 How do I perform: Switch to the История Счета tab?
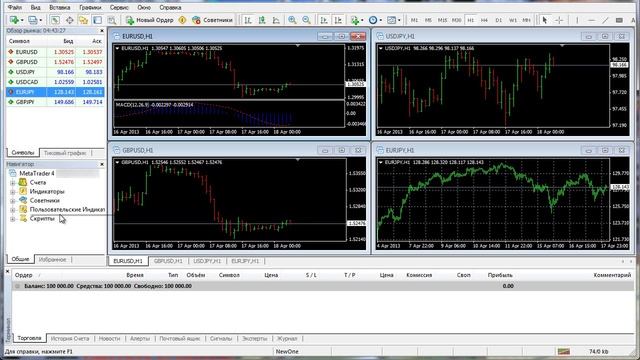click(70, 338)
